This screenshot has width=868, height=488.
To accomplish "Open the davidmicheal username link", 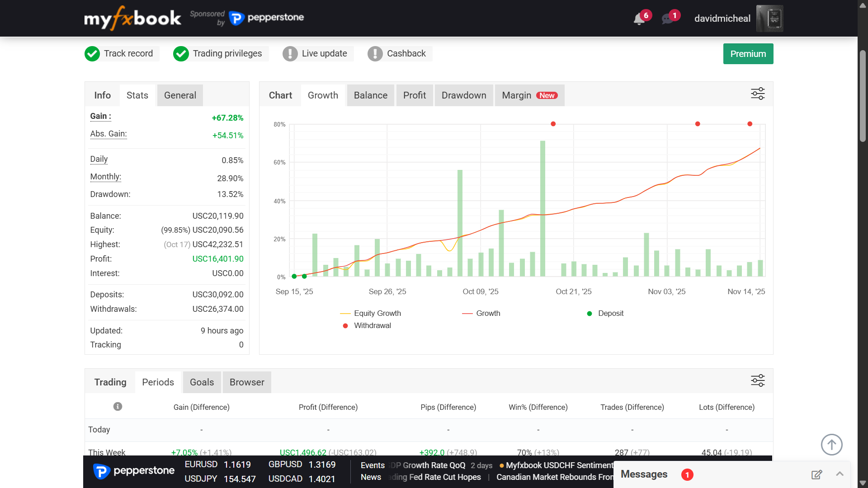I will [722, 19].
